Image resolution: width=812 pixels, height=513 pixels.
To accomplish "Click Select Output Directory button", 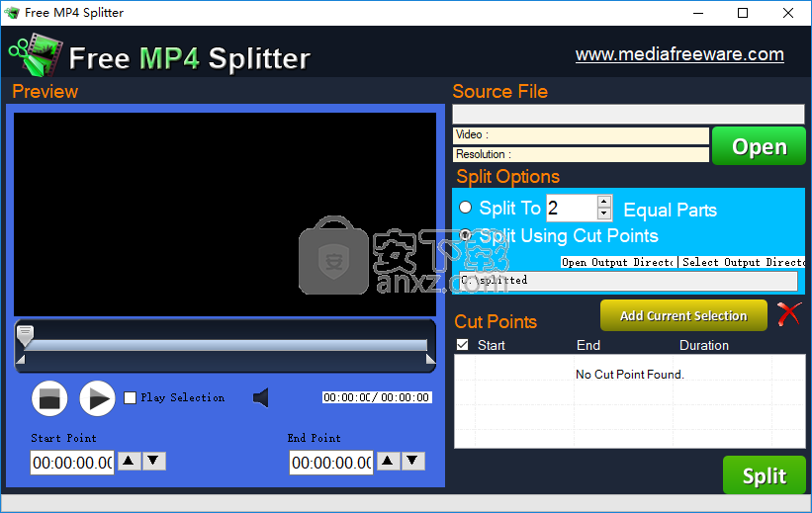I will pyautogui.click(x=743, y=262).
